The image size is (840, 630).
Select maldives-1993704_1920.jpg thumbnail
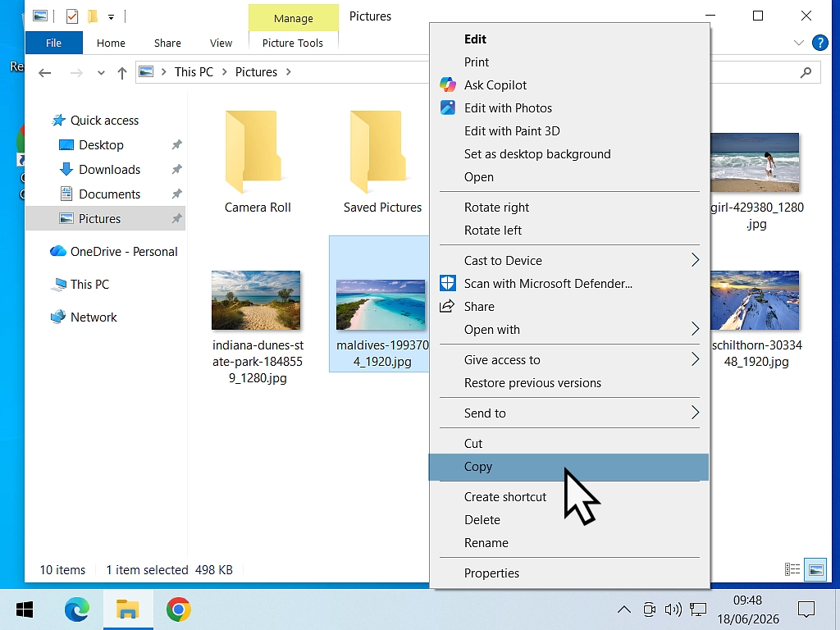click(x=381, y=304)
